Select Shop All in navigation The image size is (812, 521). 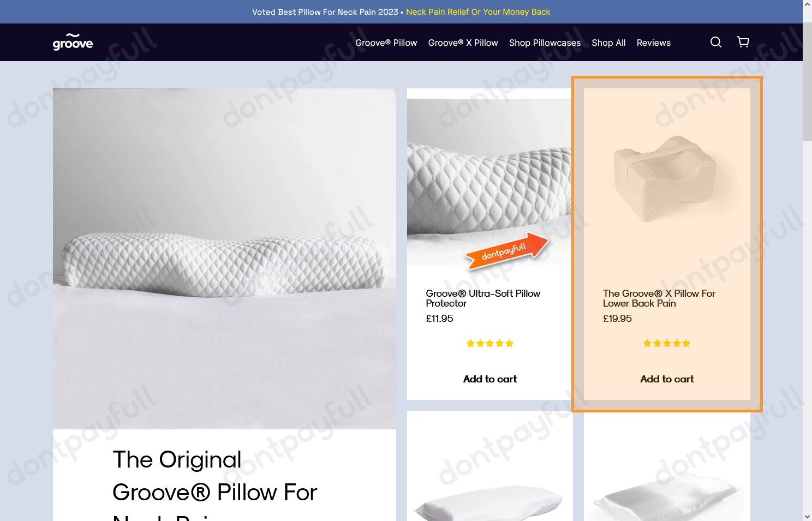[608, 43]
